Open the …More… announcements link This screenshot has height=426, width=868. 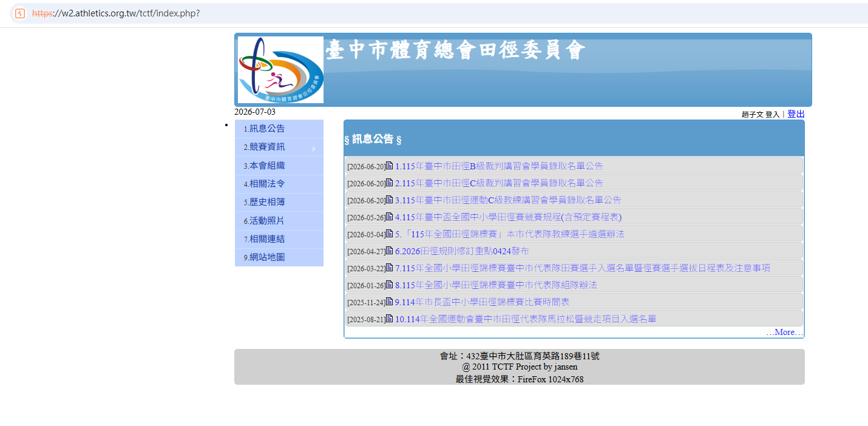click(x=784, y=332)
